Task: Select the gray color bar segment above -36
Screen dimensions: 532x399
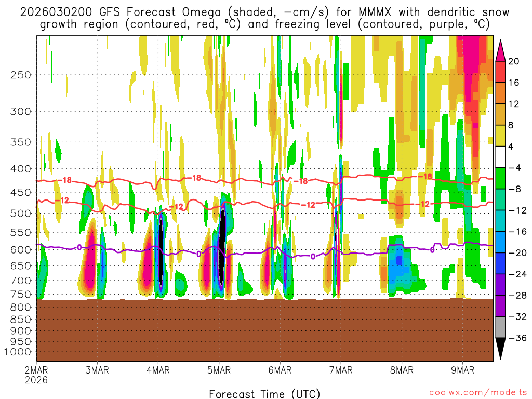Action: coord(501,327)
